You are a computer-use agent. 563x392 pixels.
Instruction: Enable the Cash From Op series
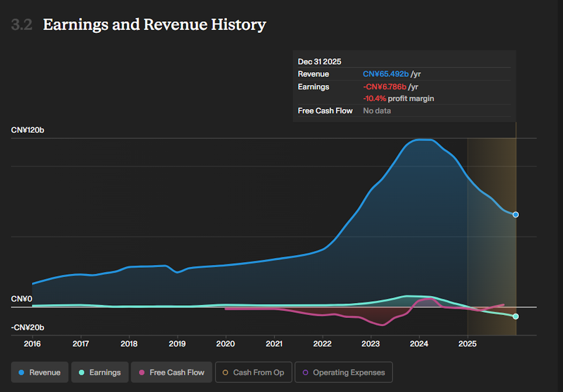click(253, 372)
